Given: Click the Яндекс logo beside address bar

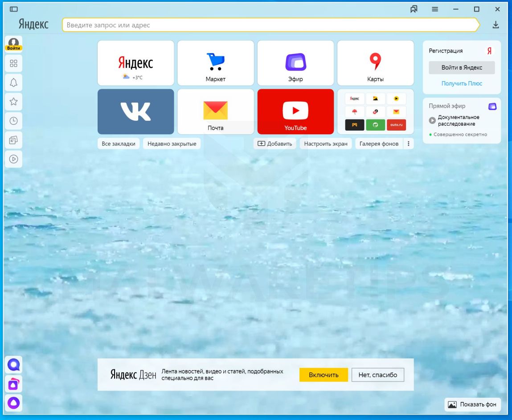Looking at the screenshot, I should [33, 24].
